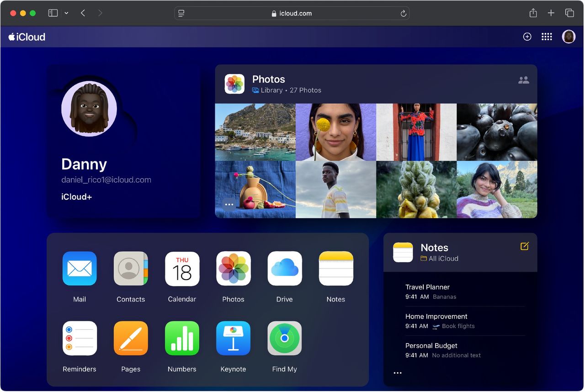Open the Travel Planner note

[427, 287]
